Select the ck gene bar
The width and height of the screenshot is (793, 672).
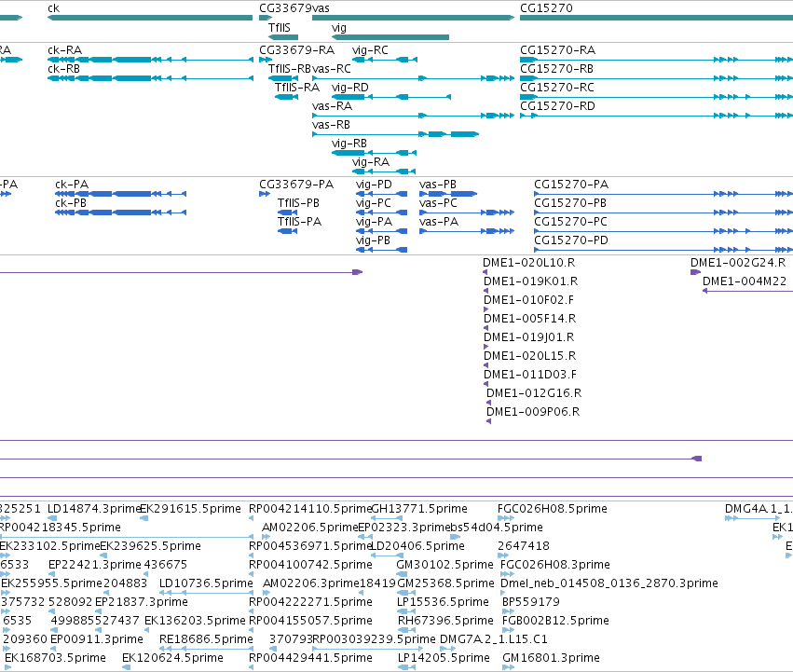tap(150, 18)
